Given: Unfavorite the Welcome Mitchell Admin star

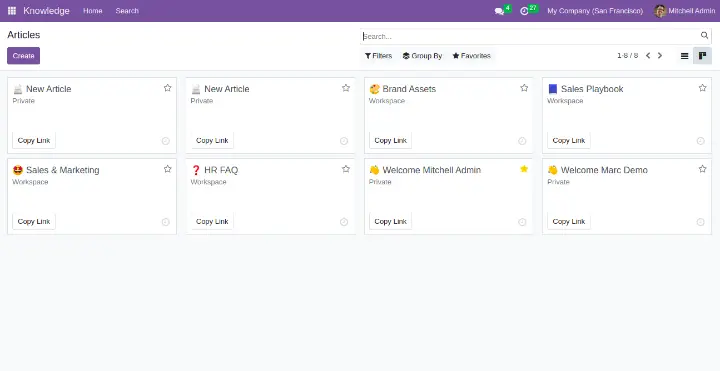Looking at the screenshot, I should coord(524,169).
